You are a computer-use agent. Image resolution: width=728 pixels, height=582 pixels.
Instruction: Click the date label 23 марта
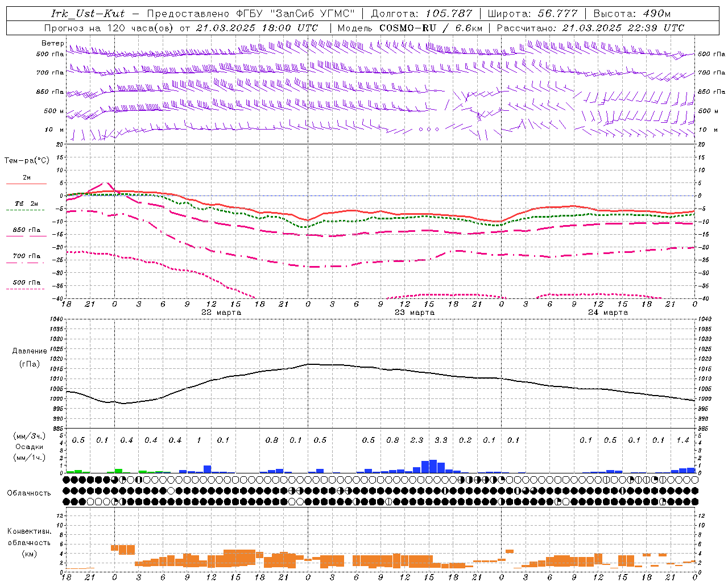point(415,313)
